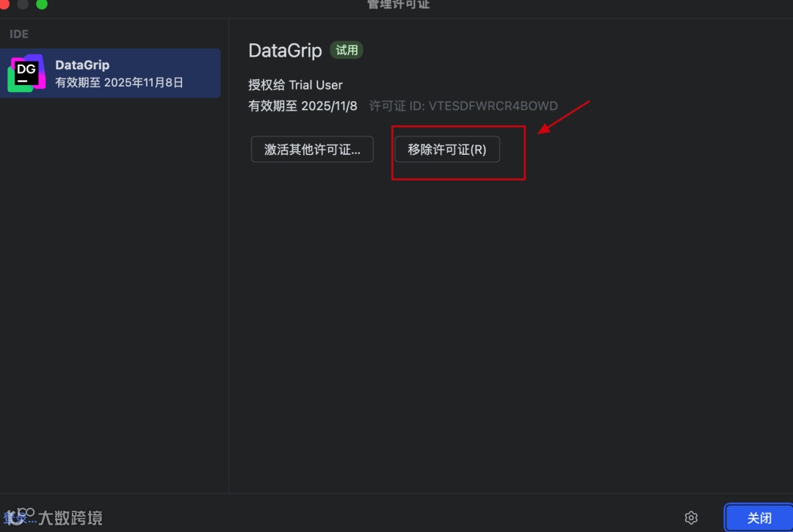This screenshot has height=532, width=793.
Task: Click the large DataGrip heading
Action: pos(285,51)
